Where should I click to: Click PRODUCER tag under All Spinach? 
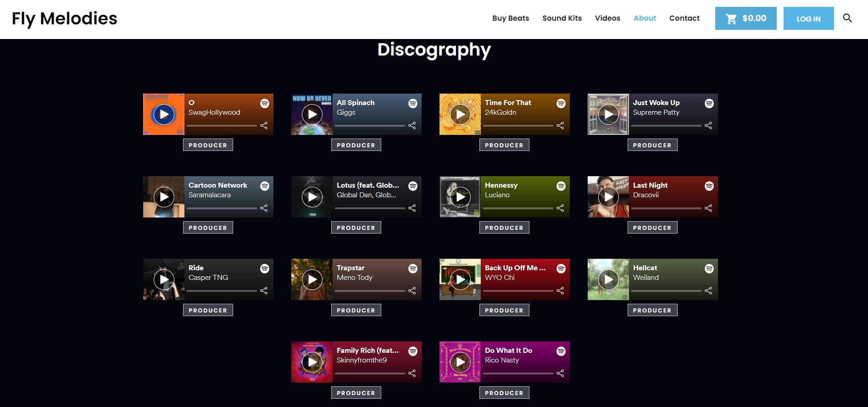tap(356, 145)
